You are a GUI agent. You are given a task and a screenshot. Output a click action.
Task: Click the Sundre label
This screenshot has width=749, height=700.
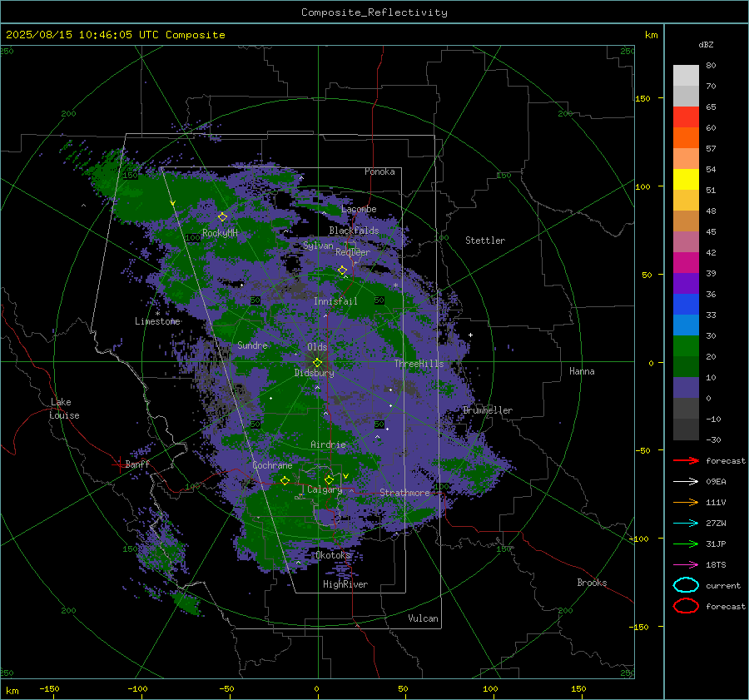252,345
